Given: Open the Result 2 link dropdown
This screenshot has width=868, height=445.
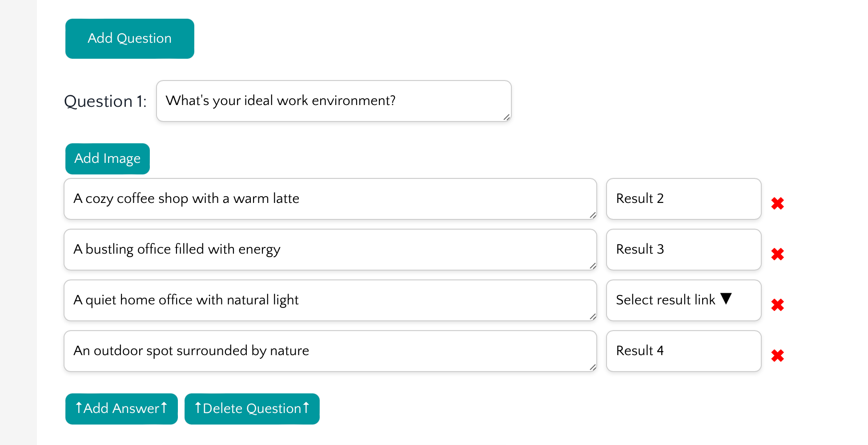Looking at the screenshot, I should 683,199.
